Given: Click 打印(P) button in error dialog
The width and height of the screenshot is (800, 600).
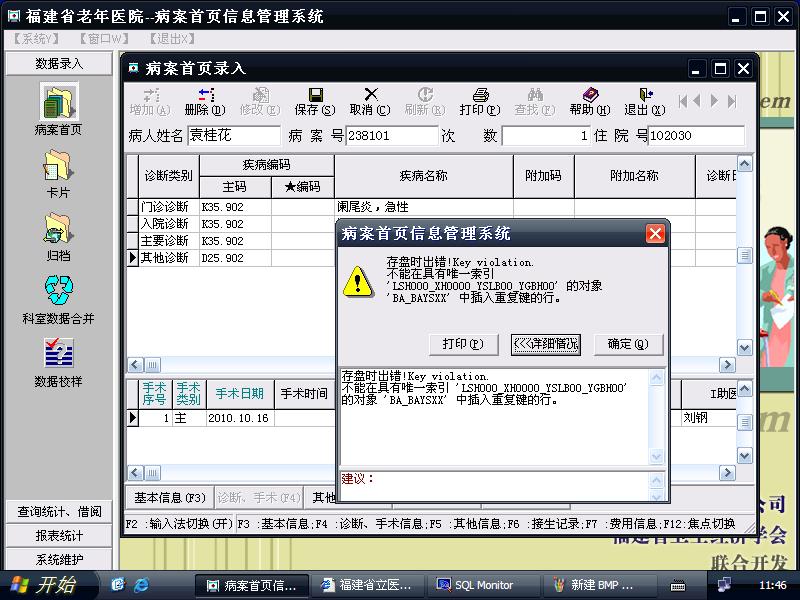Looking at the screenshot, I should (463, 344).
